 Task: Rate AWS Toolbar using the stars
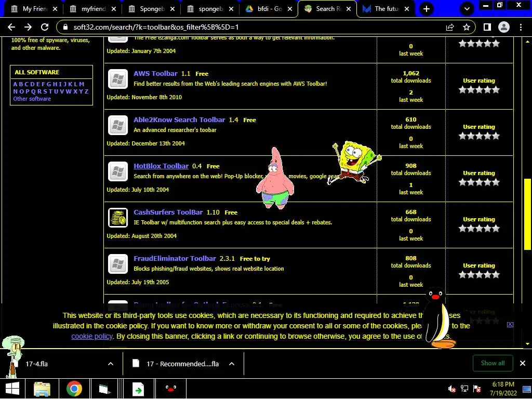(479, 89)
